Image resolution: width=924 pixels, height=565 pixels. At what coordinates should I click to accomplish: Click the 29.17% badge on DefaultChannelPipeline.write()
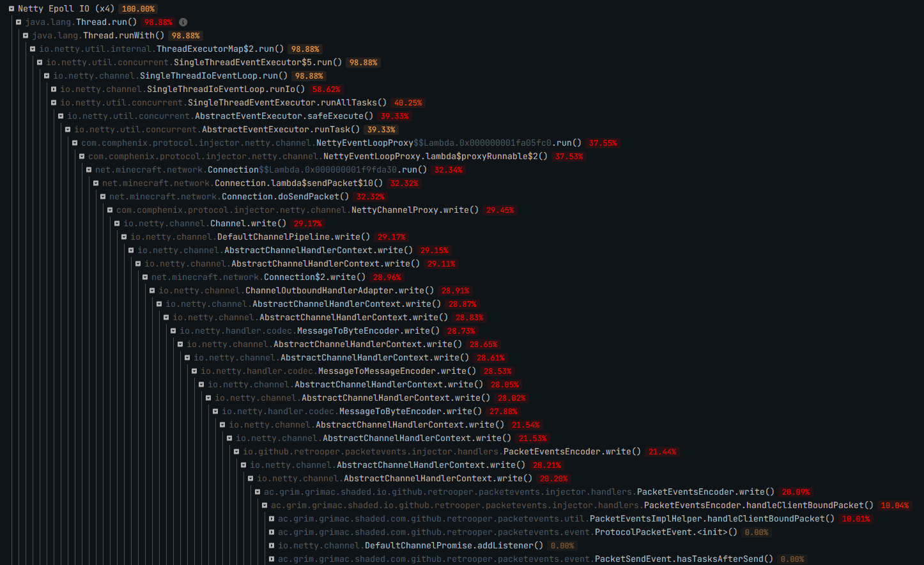(x=392, y=237)
